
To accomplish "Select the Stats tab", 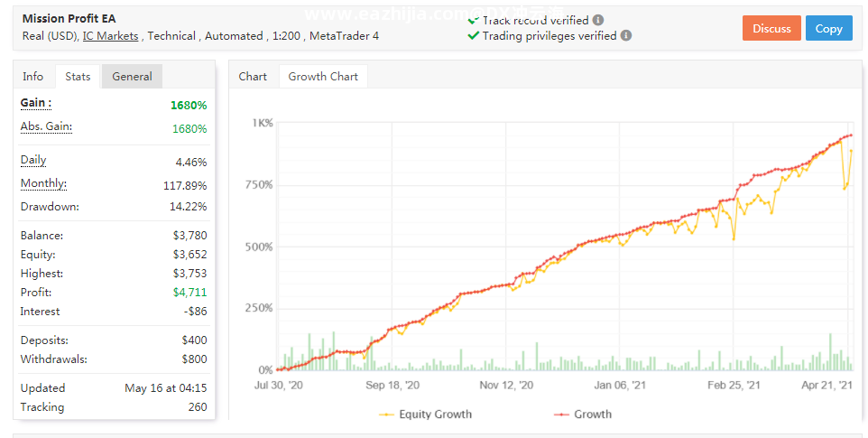I will pyautogui.click(x=78, y=77).
